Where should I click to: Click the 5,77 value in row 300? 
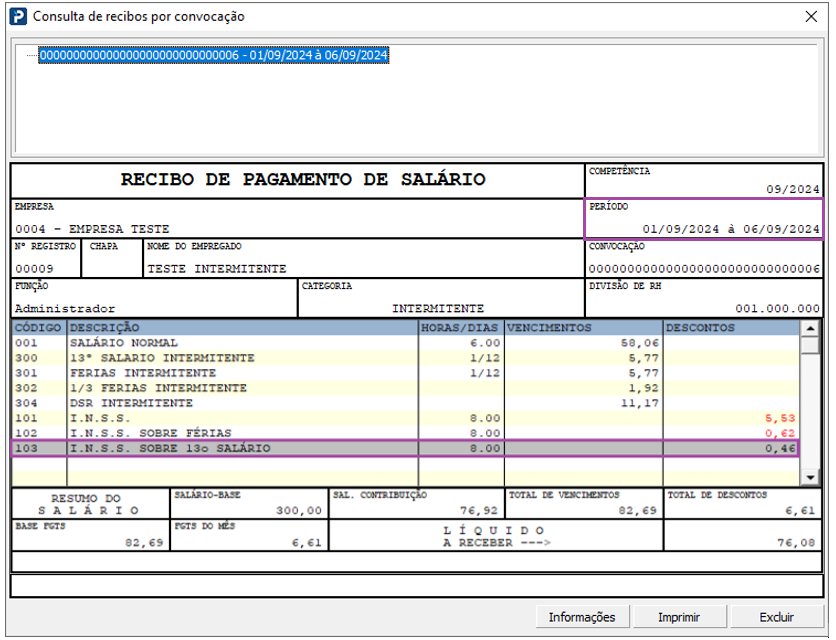tap(644, 358)
